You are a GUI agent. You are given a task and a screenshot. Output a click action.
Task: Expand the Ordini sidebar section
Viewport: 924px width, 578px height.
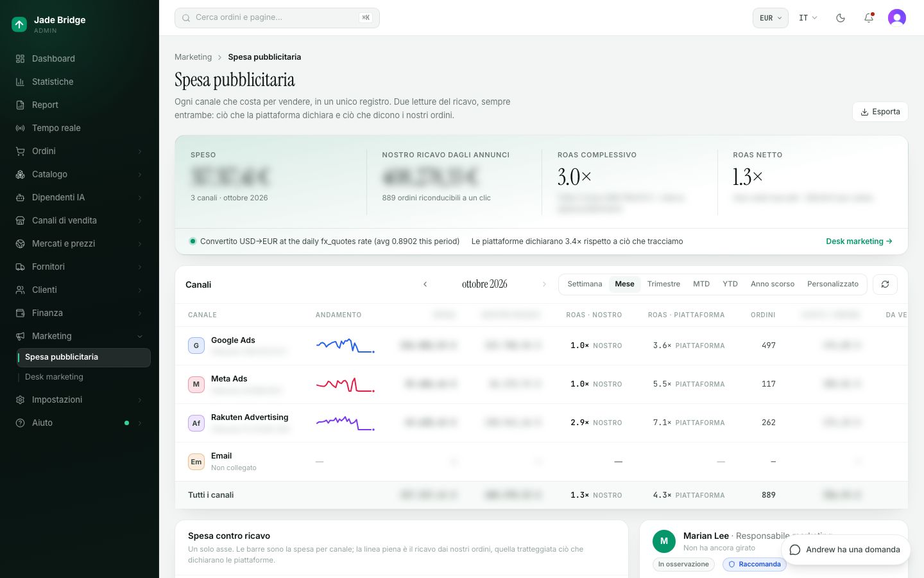click(80, 151)
